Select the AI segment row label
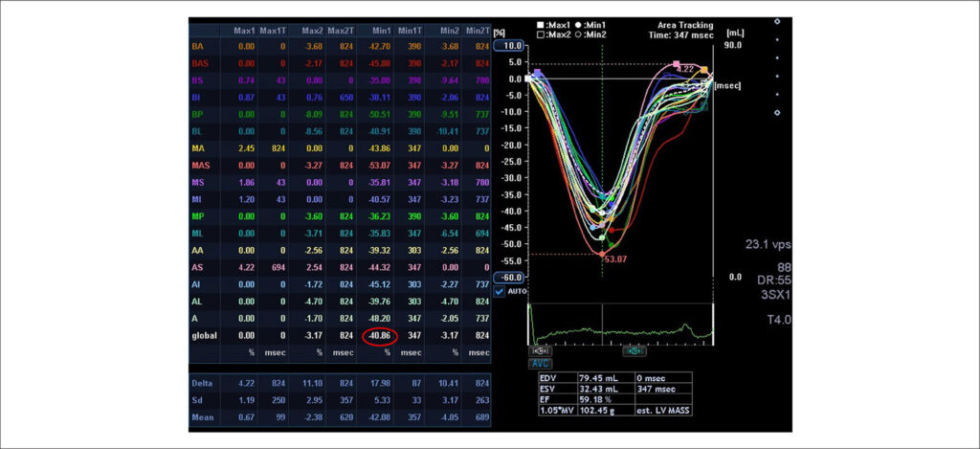 tap(196, 284)
